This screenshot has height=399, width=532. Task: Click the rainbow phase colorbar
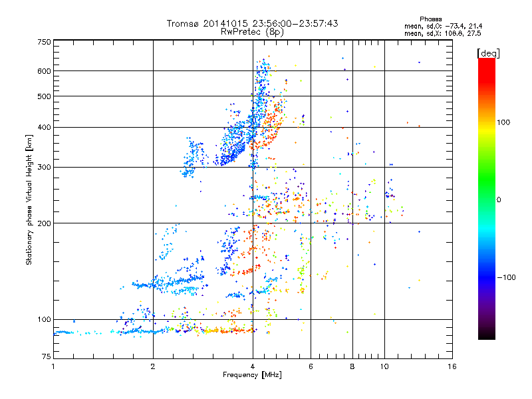click(x=487, y=199)
